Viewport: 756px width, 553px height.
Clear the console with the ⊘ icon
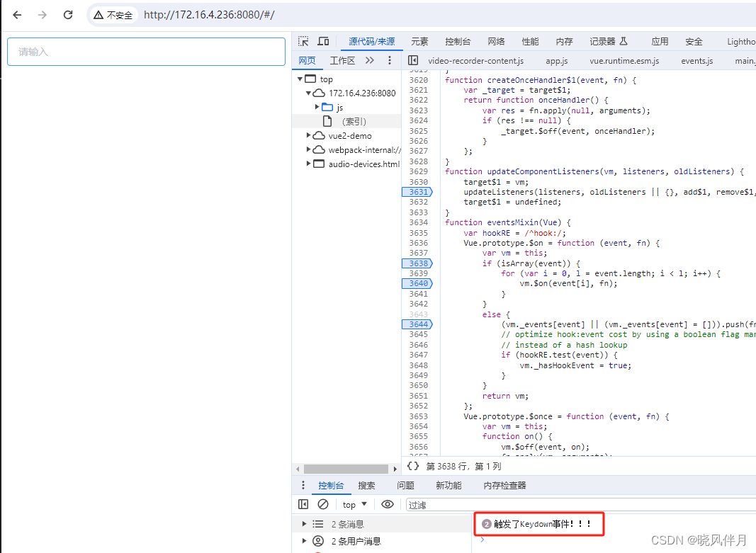coord(323,503)
